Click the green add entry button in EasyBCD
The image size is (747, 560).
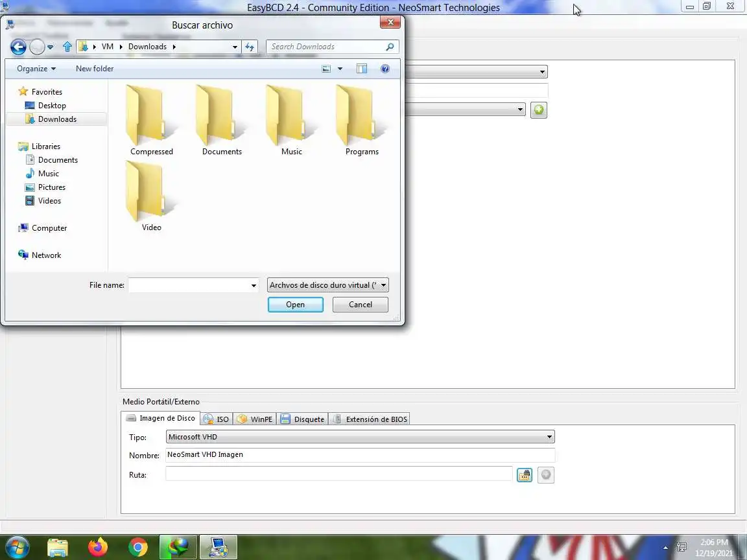(x=539, y=110)
